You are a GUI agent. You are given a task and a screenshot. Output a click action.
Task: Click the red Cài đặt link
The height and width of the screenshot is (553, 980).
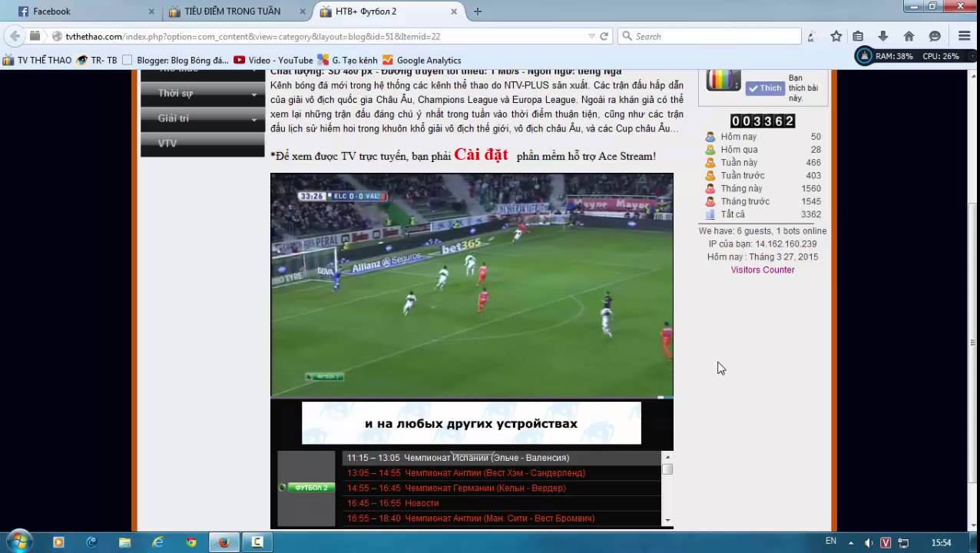(x=481, y=154)
